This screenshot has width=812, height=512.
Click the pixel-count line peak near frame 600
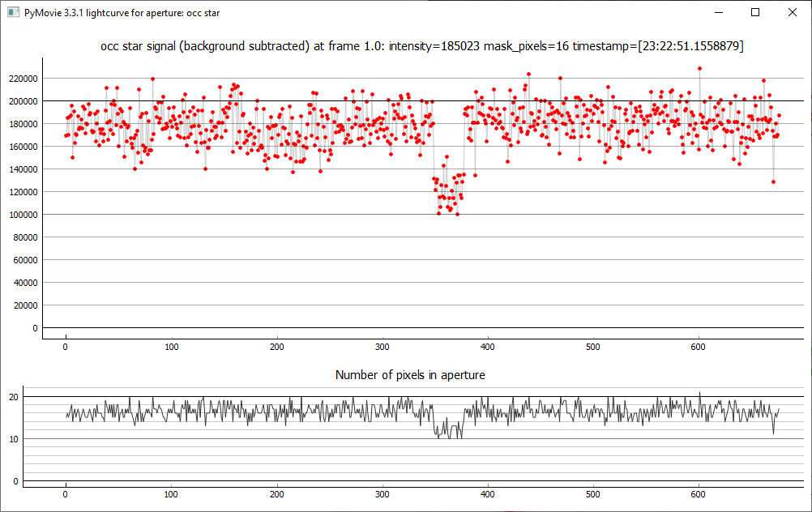tap(699, 393)
